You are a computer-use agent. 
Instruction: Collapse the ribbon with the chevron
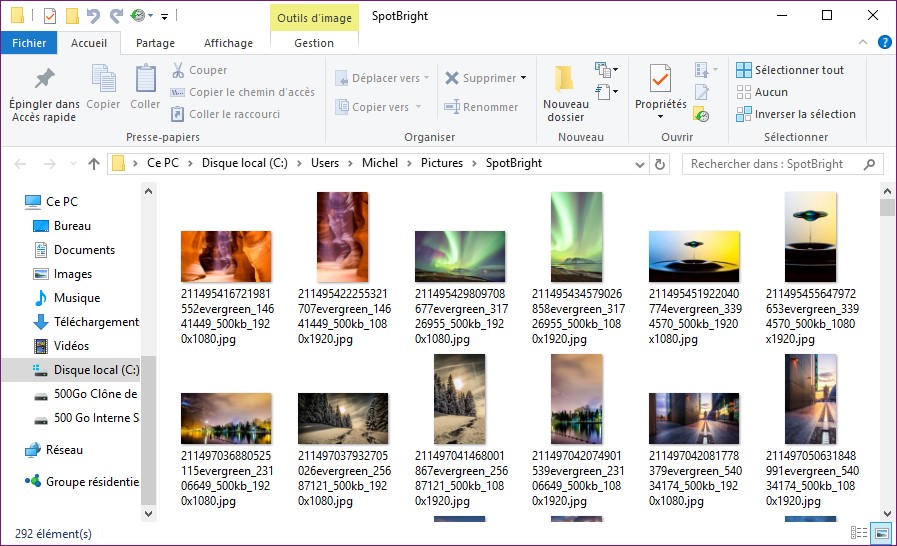865,42
